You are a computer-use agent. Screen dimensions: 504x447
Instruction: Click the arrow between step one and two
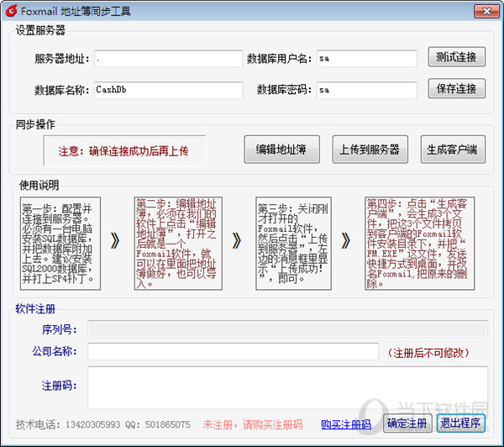coord(115,242)
